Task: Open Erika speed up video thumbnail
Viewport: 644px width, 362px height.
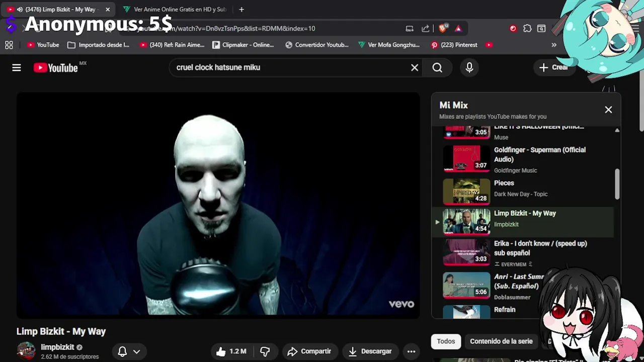Action: 466,252
